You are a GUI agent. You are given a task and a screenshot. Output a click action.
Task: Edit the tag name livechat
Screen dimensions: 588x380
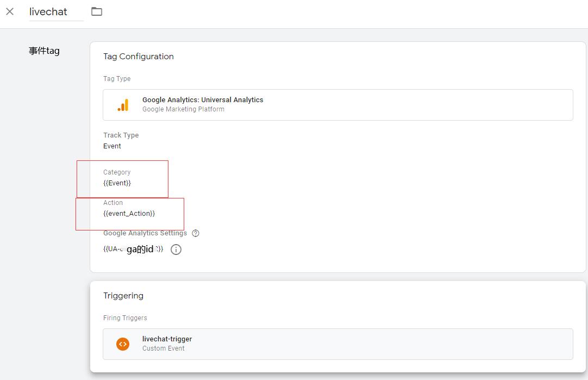pos(56,11)
